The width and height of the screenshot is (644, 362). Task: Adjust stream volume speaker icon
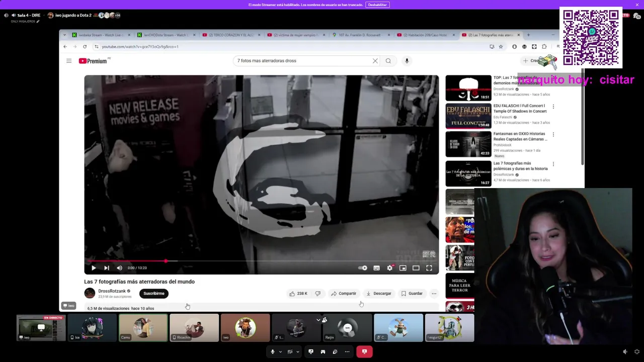tap(625, 352)
